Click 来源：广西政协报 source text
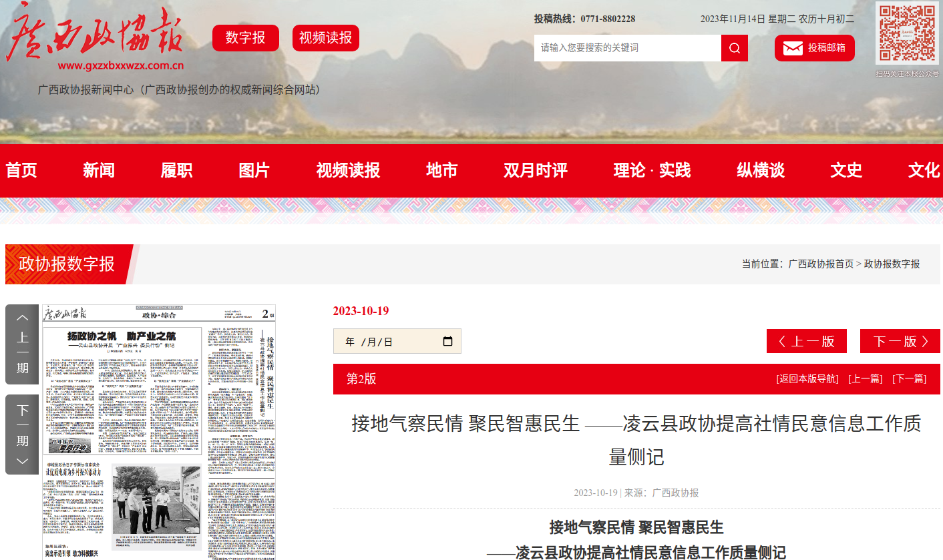943x560 pixels. [x=662, y=493]
